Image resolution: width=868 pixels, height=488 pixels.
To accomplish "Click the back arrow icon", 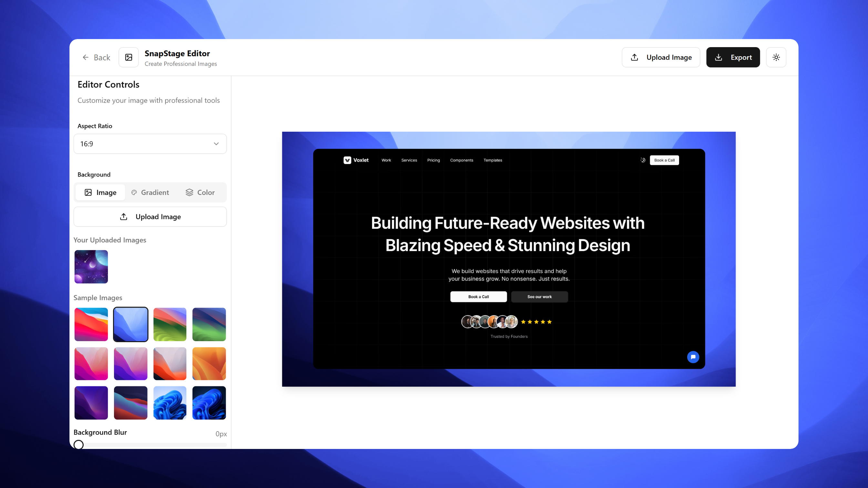I will pyautogui.click(x=86, y=57).
